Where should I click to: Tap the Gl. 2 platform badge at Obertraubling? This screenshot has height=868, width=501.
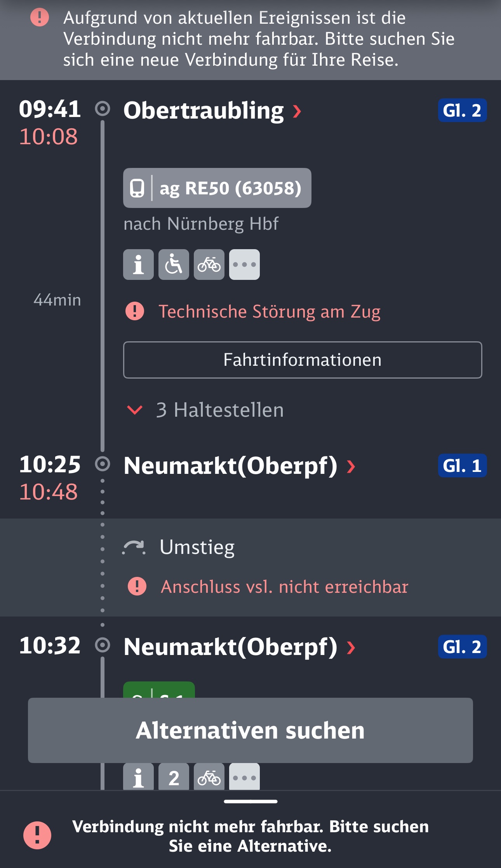click(462, 111)
